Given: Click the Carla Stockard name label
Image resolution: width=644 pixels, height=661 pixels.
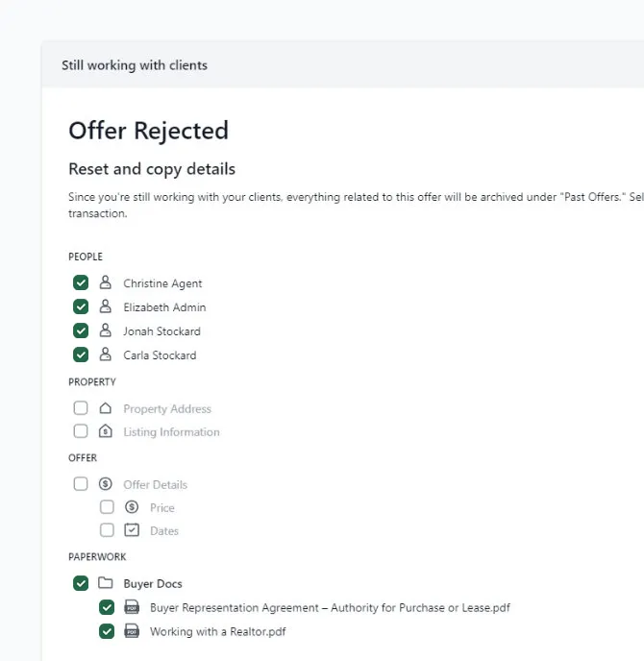Looking at the screenshot, I should [x=160, y=355].
